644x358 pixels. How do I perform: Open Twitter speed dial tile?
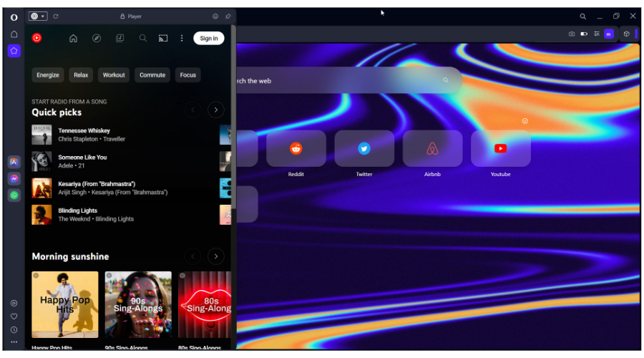pos(364,149)
